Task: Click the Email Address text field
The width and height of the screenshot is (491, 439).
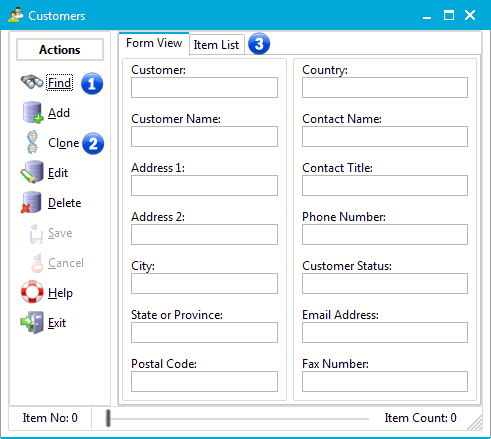Action: click(385, 332)
